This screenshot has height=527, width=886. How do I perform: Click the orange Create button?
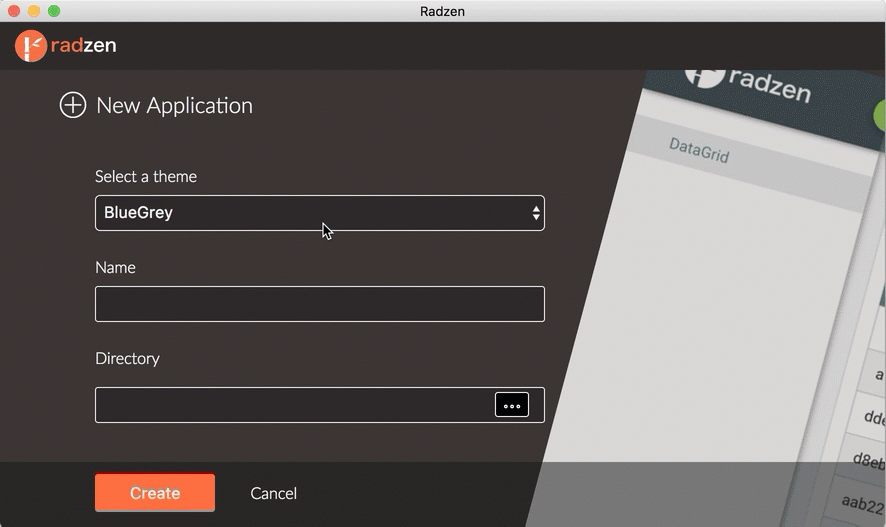pyautogui.click(x=155, y=493)
